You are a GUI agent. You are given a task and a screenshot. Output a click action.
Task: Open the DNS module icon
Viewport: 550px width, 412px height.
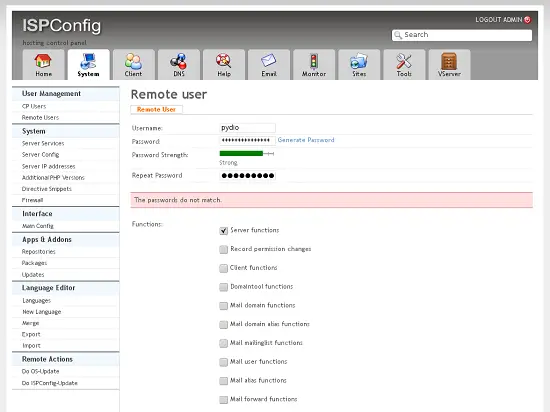(179, 61)
